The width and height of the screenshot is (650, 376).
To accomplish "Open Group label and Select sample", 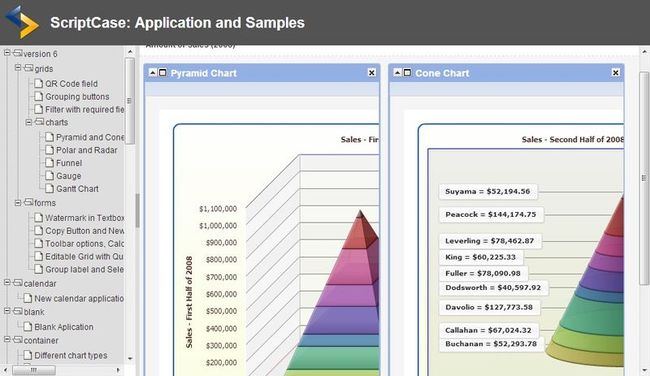I will tap(85, 269).
